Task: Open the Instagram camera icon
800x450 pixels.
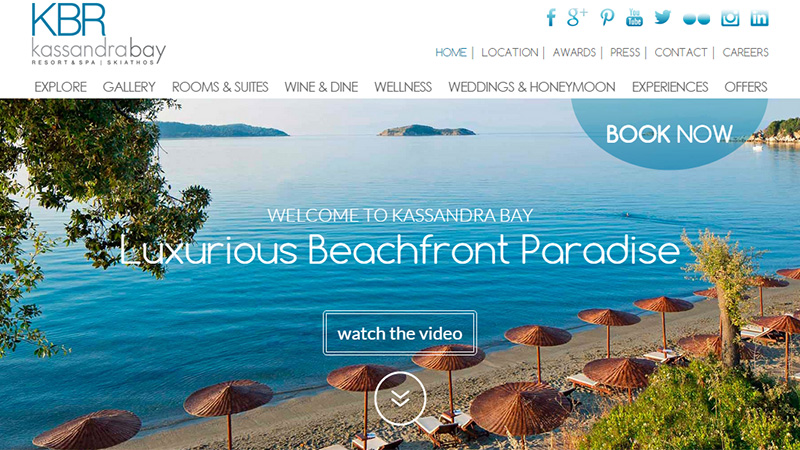Action: tap(730, 18)
